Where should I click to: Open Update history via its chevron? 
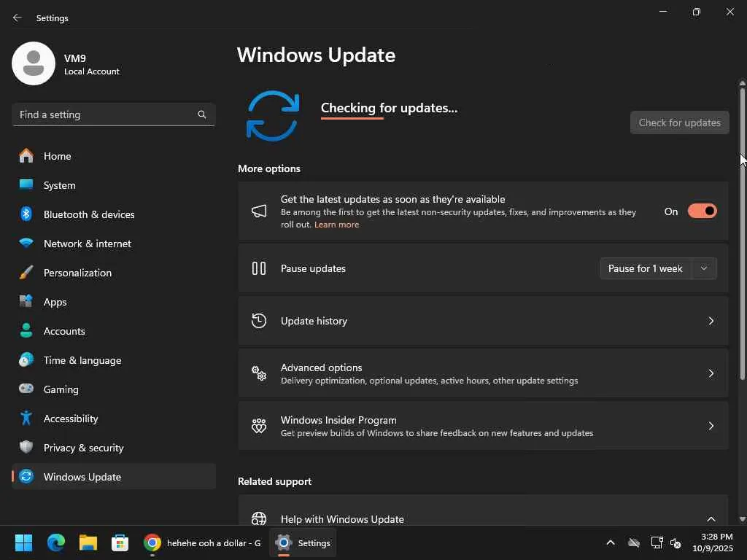pyautogui.click(x=711, y=321)
